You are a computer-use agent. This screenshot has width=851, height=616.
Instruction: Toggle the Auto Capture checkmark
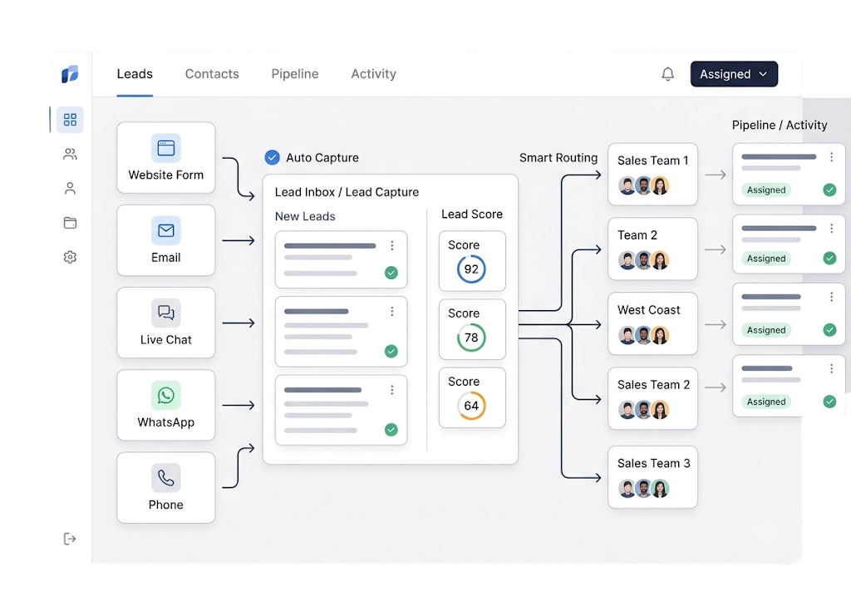pos(272,157)
